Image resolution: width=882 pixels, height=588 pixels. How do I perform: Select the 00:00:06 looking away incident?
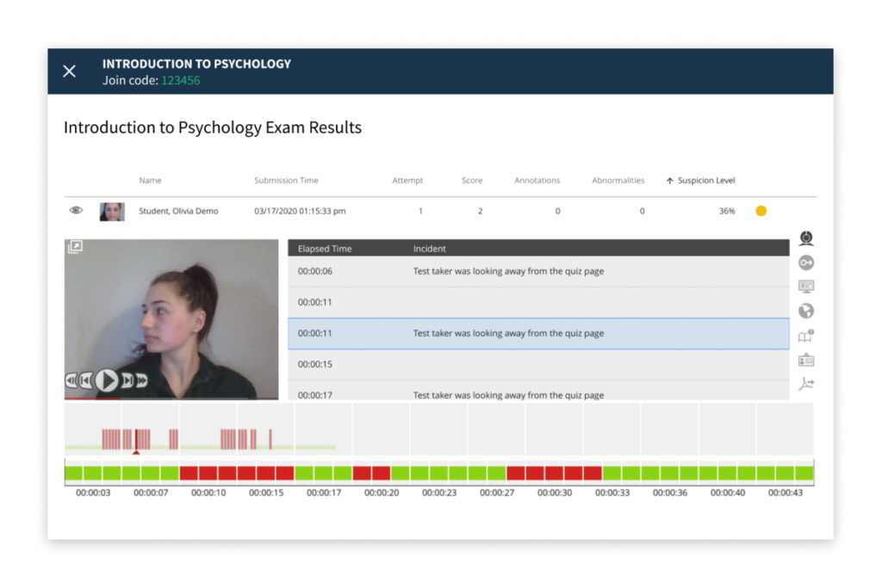click(538, 271)
